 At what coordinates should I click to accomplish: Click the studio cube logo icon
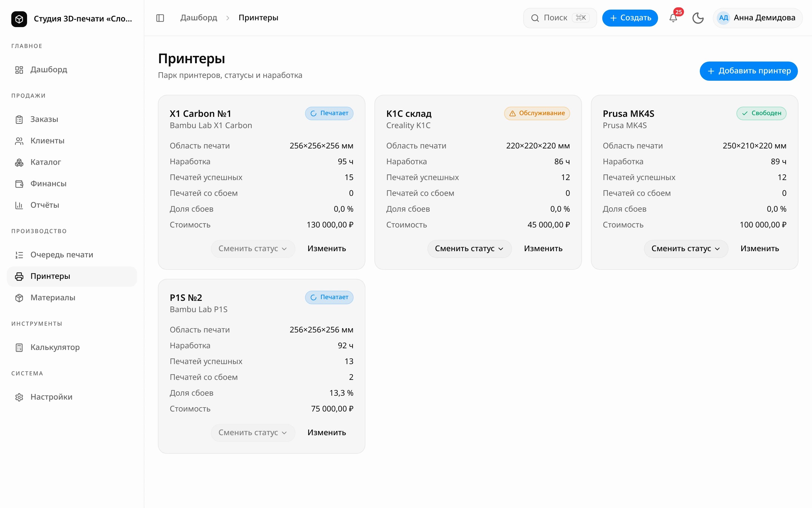(19, 19)
